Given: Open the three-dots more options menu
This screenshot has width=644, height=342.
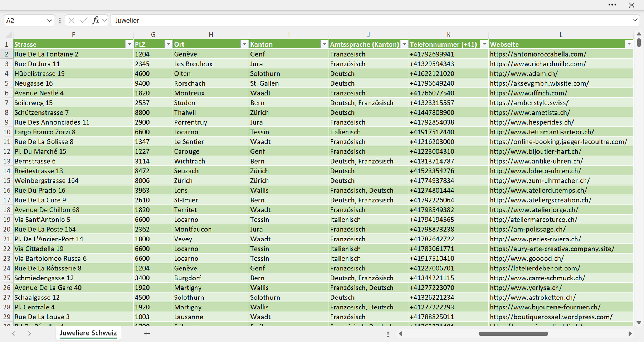Looking at the screenshot, I should click(x=612, y=5).
